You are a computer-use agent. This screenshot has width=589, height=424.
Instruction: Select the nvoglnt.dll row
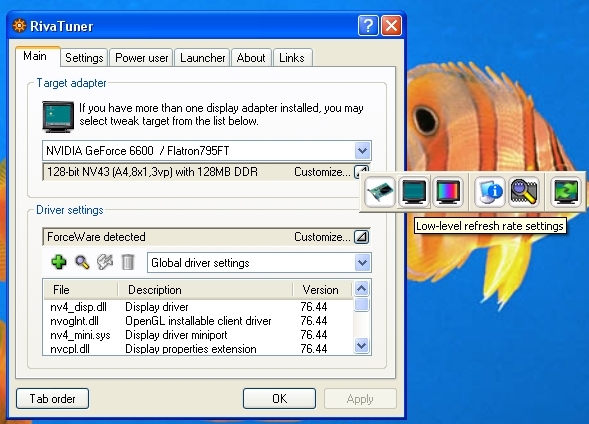click(198, 321)
